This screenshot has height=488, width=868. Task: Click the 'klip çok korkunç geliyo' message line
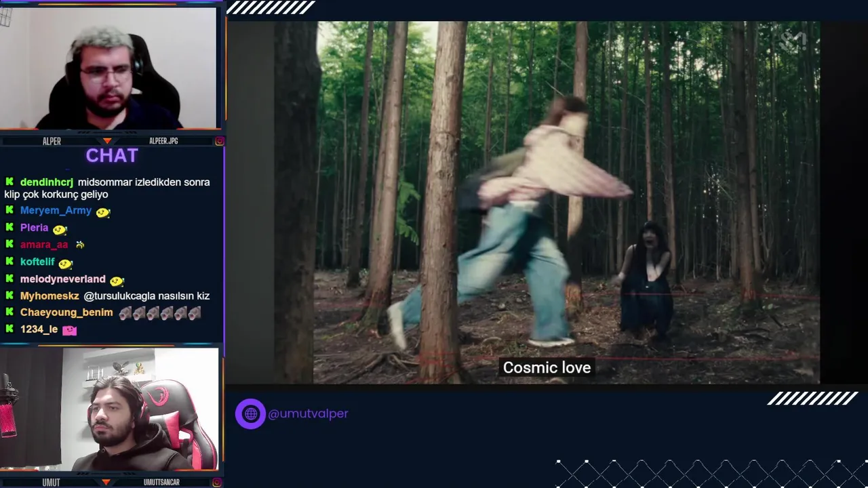(56, 195)
